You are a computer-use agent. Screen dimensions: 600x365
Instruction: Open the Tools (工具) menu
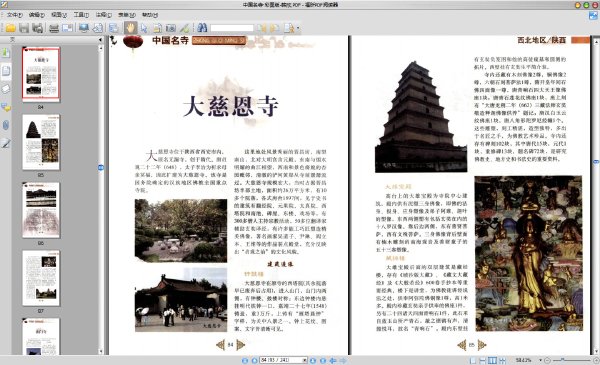click(x=81, y=15)
